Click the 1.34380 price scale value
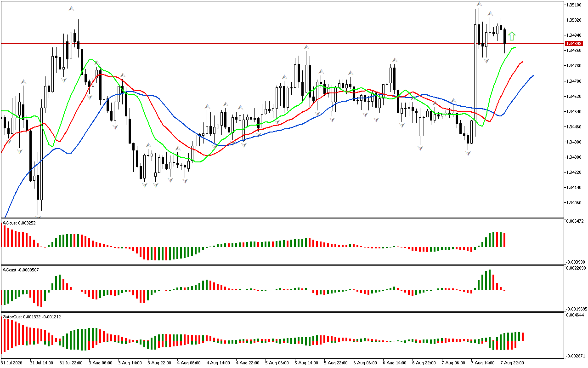588x368 pixels. tap(574, 142)
